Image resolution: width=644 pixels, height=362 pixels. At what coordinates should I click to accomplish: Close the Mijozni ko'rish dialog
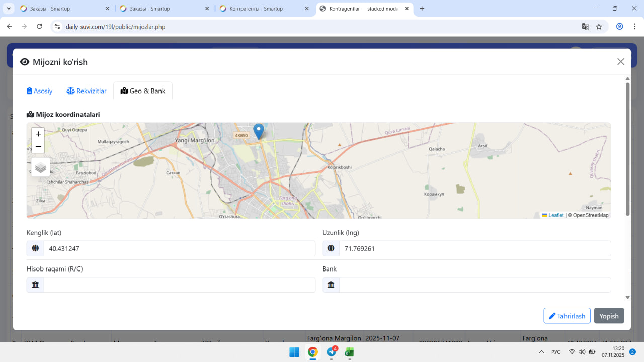620,62
